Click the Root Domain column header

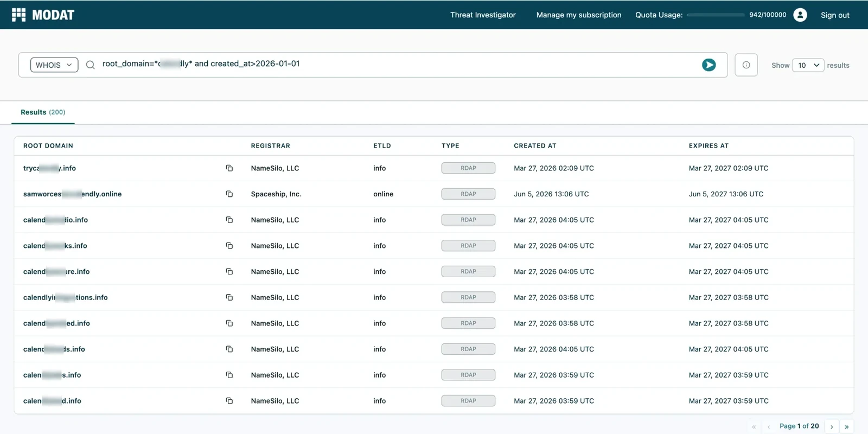pyautogui.click(x=48, y=146)
